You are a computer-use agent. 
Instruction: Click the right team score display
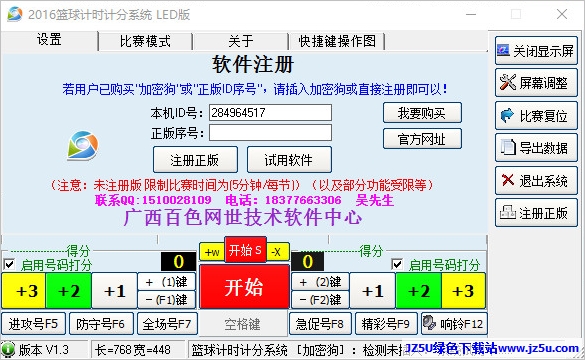pos(307,261)
